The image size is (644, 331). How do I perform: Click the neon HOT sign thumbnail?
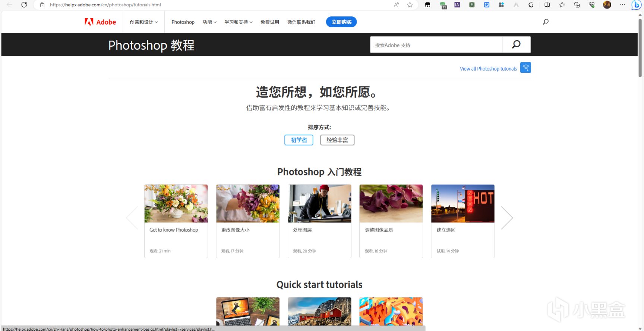click(x=463, y=203)
